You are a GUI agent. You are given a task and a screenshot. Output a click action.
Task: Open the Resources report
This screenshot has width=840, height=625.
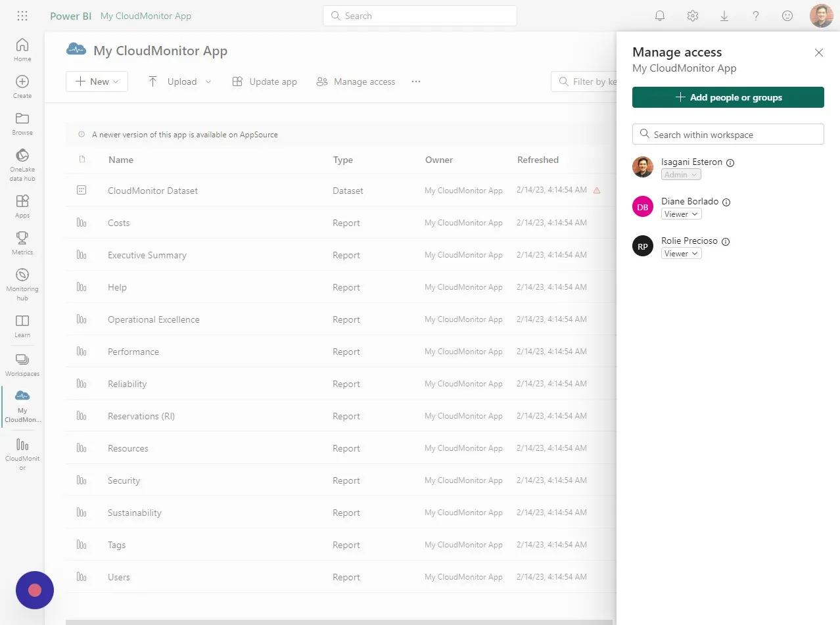(x=128, y=448)
